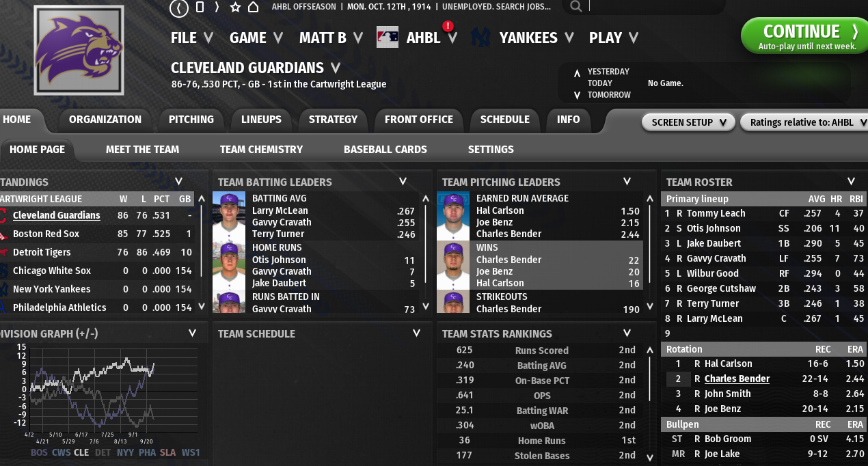This screenshot has height=466, width=868.
Task: Toggle the DET line in the division graph legend
Action: [103, 452]
